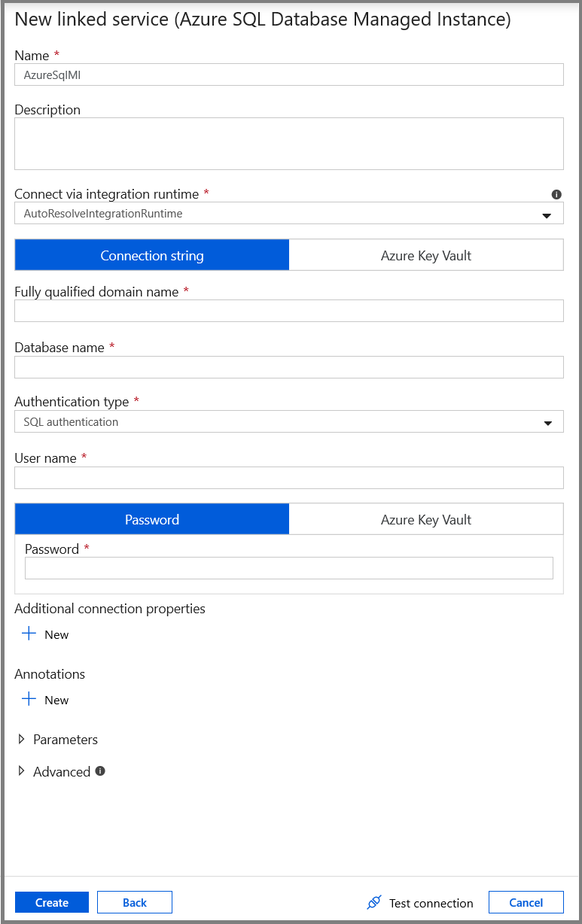Image resolution: width=582 pixels, height=924 pixels.
Task: Click inside the Fully qualified domain name field
Action: 288,310
